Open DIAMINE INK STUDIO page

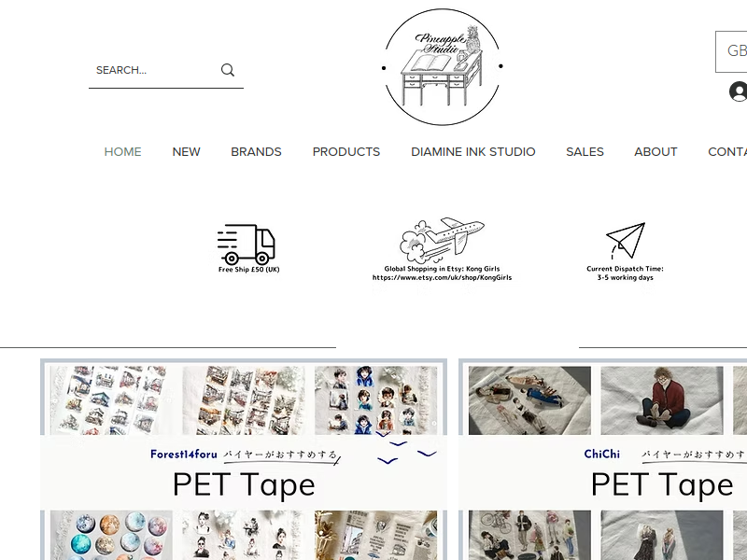pos(473,151)
